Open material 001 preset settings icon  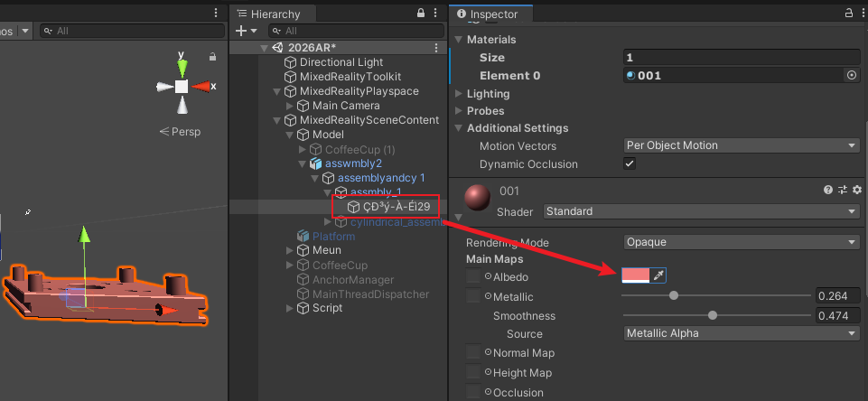click(x=843, y=190)
